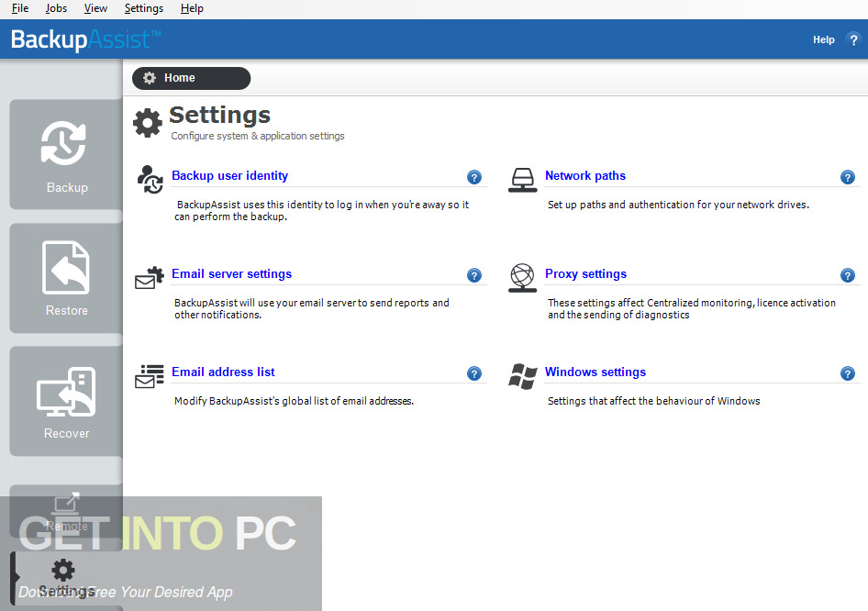Click text 'Settings that affect the behaviour of Windows'
This screenshot has width=868, height=611.
click(654, 401)
